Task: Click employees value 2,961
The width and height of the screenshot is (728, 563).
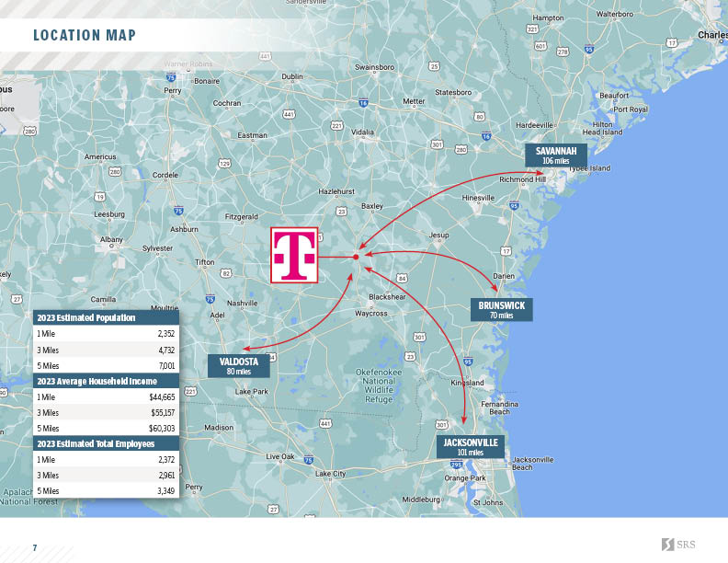Action: (x=166, y=476)
